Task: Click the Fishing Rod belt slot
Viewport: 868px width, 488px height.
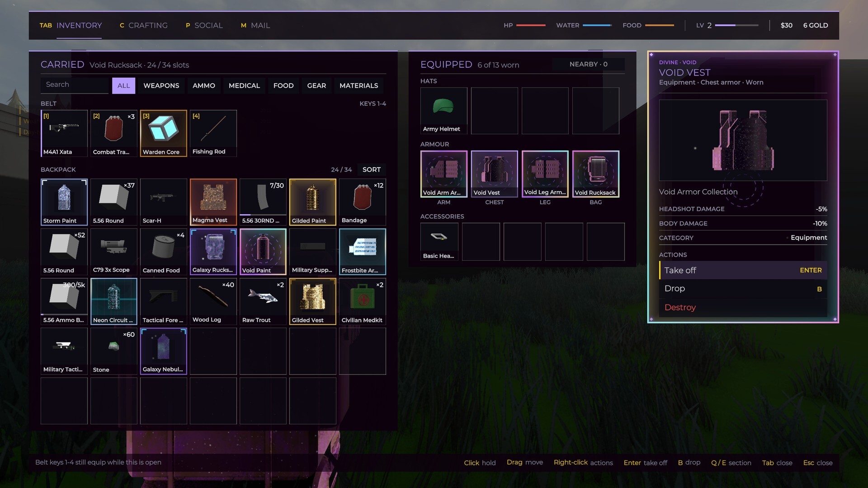Action: pos(213,133)
